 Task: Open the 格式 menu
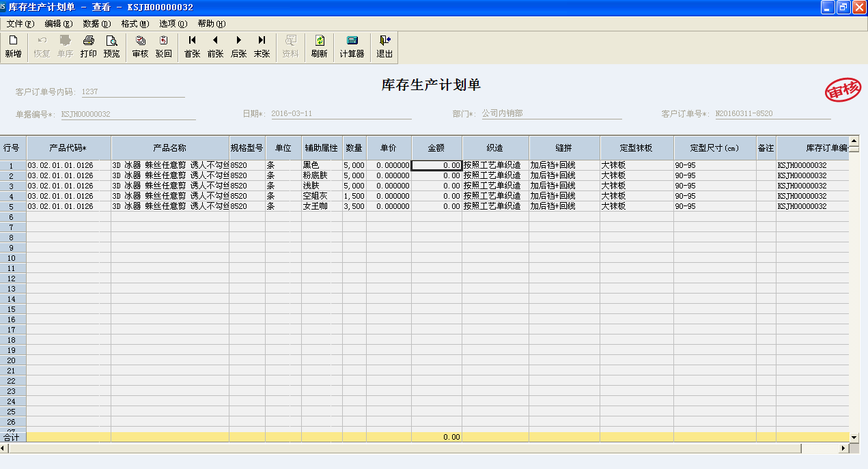tap(135, 24)
